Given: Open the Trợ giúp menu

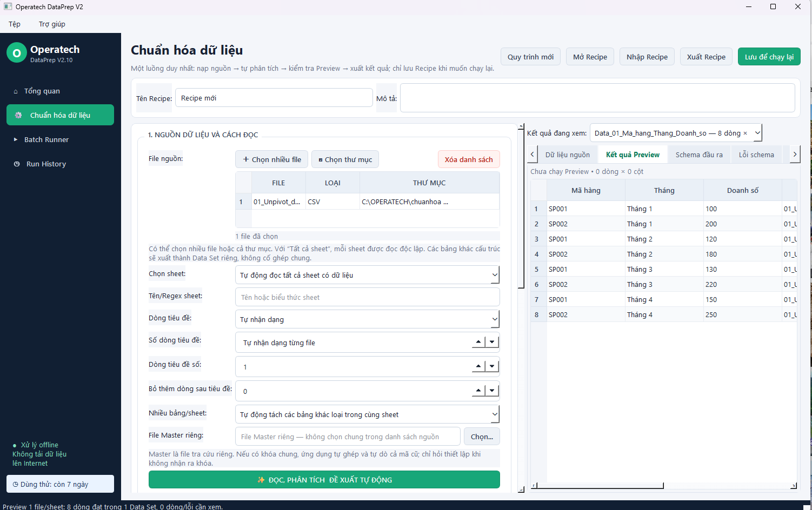Looking at the screenshot, I should pos(52,24).
